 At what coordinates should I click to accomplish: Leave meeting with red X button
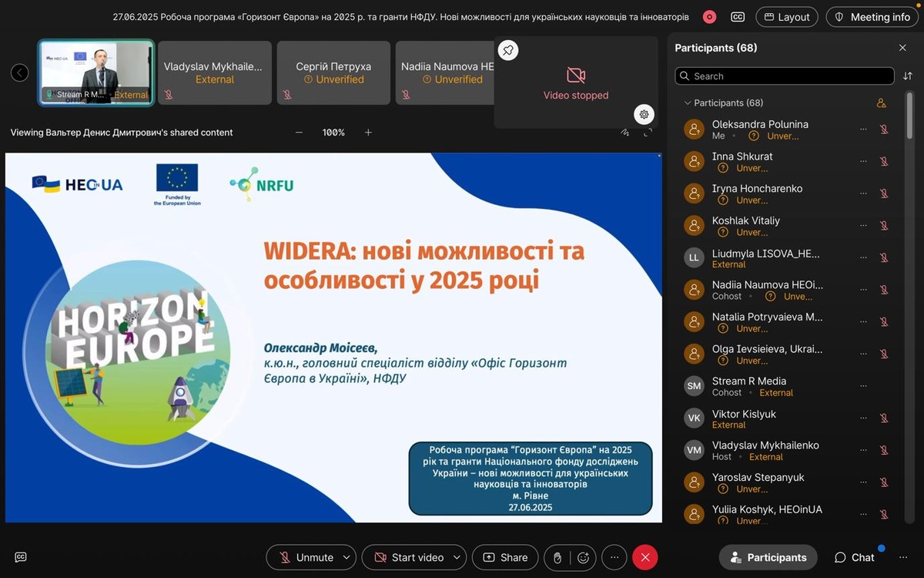click(645, 557)
